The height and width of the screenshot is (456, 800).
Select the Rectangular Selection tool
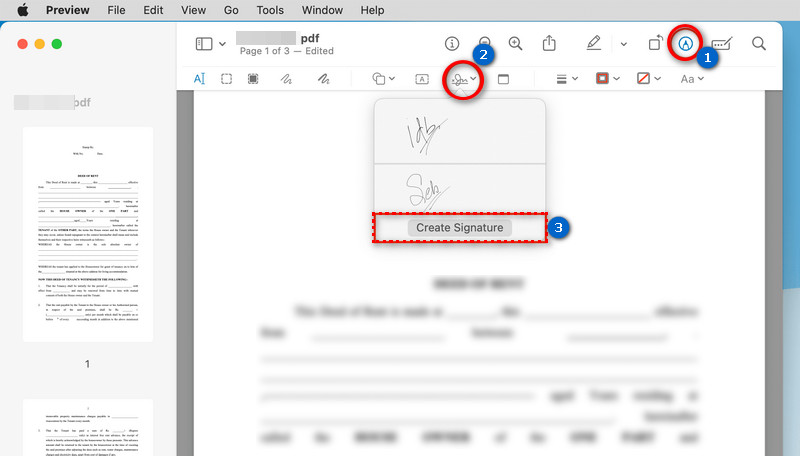point(227,79)
